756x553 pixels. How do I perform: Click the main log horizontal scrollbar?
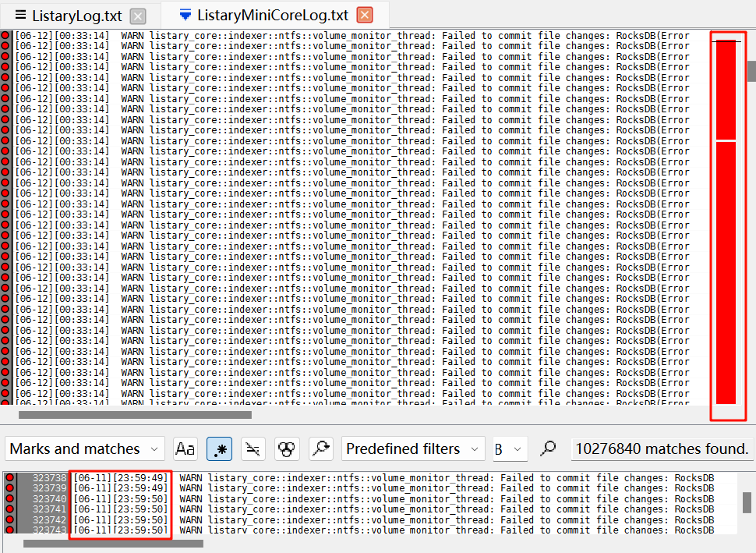pos(134,415)
